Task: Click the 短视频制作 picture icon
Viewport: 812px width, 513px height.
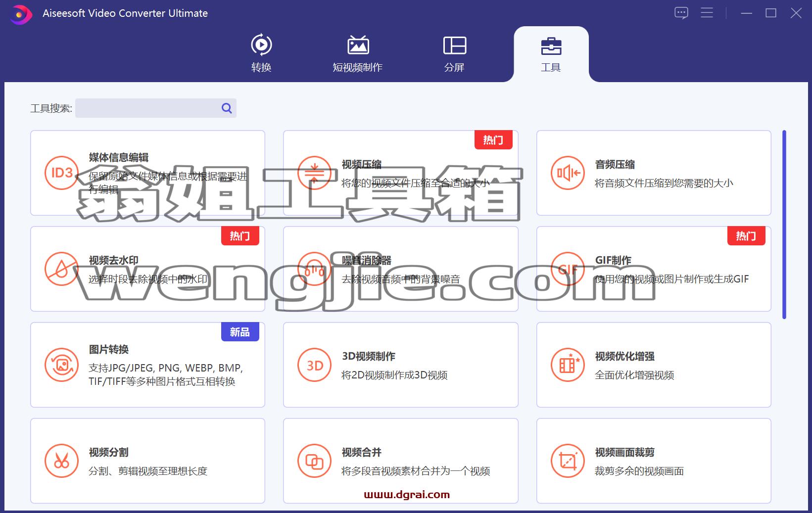Action: (358, 45)
